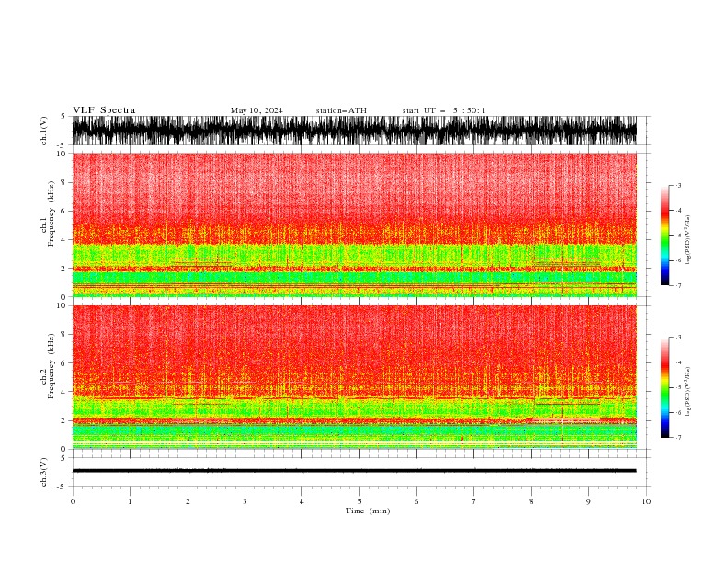Click the ch.3 waveform trace
The width and height of the screenshot is (728, 563).
coord(354,471)
